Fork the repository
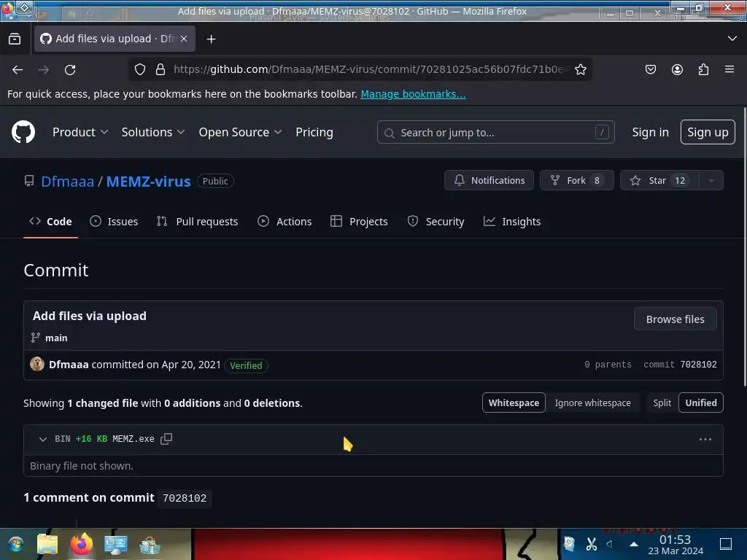Image resolution: width=747 pixels, height=560 pixels. 576,181
